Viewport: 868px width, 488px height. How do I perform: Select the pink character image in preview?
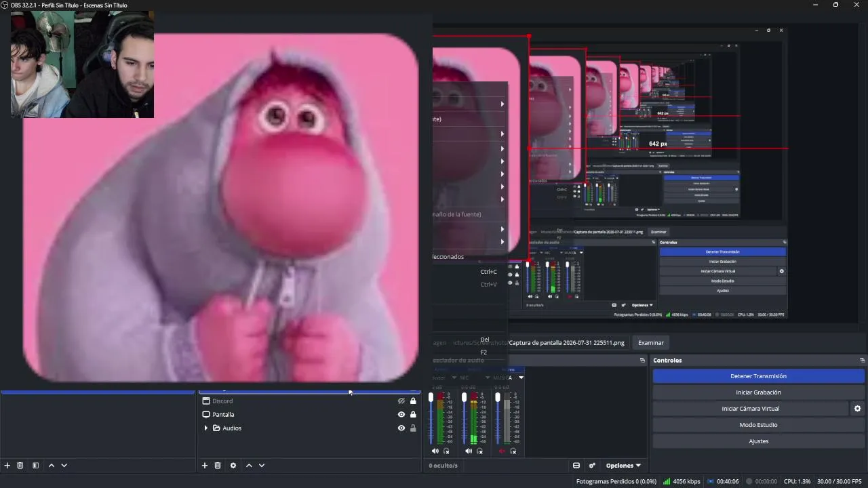tap(220, 207)
